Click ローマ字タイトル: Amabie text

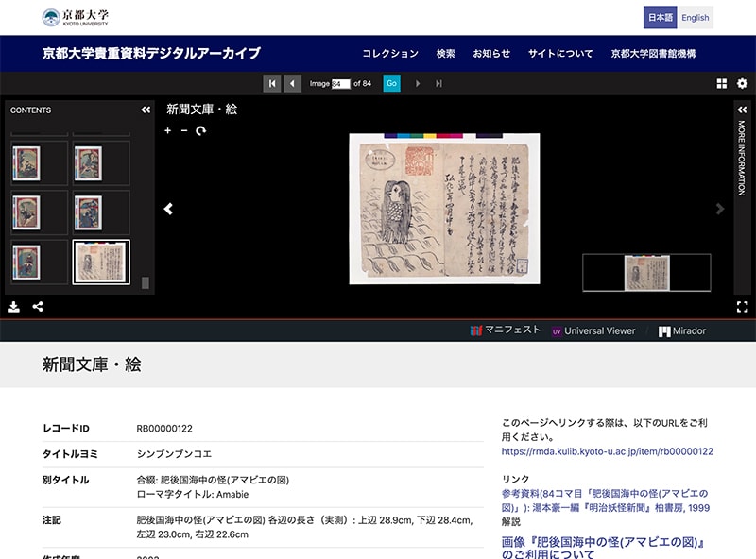click(x=193, y=495)
